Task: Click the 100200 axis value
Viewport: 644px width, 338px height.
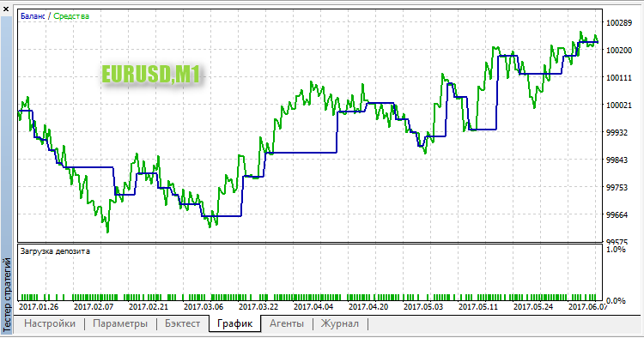Action: [x=619, y=51]
